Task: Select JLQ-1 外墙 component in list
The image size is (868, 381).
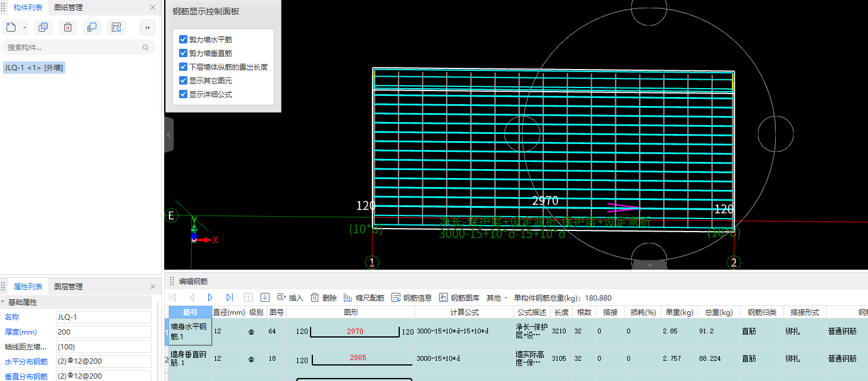Action: tap(34, 68)
